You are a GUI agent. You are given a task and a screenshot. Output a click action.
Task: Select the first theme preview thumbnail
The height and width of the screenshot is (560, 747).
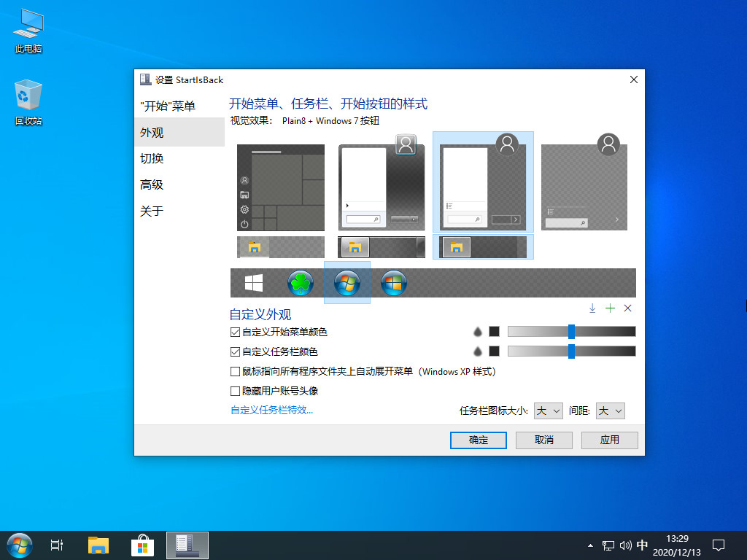pyautogui.click(x=280, y=187)
